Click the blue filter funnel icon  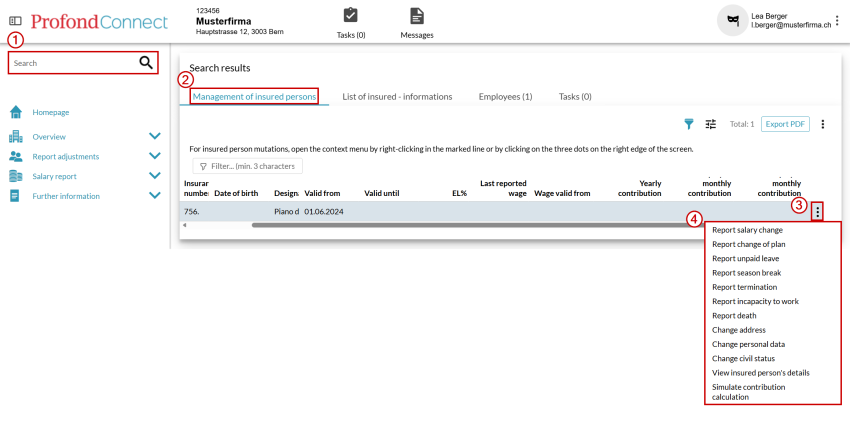tap(688, 124)
